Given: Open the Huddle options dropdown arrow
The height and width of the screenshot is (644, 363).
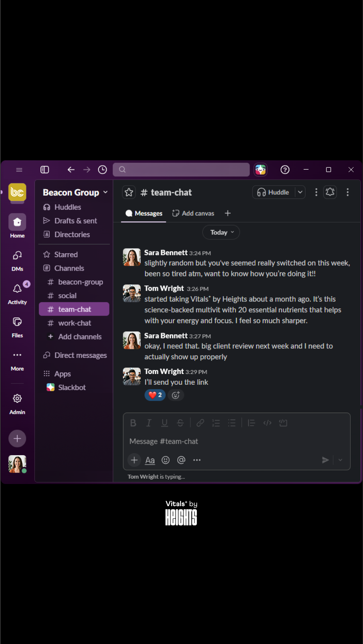Looking at the screenshot, I should 300,192.
